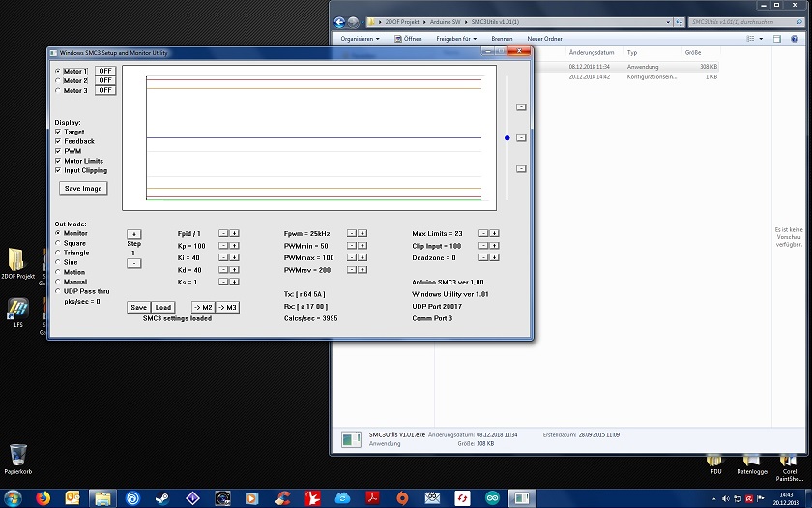This screenshot has height=508, width=812.
Task: Open Arduino IDE taskbar icon
Action: pyautogui.click(x=492, y=498)
